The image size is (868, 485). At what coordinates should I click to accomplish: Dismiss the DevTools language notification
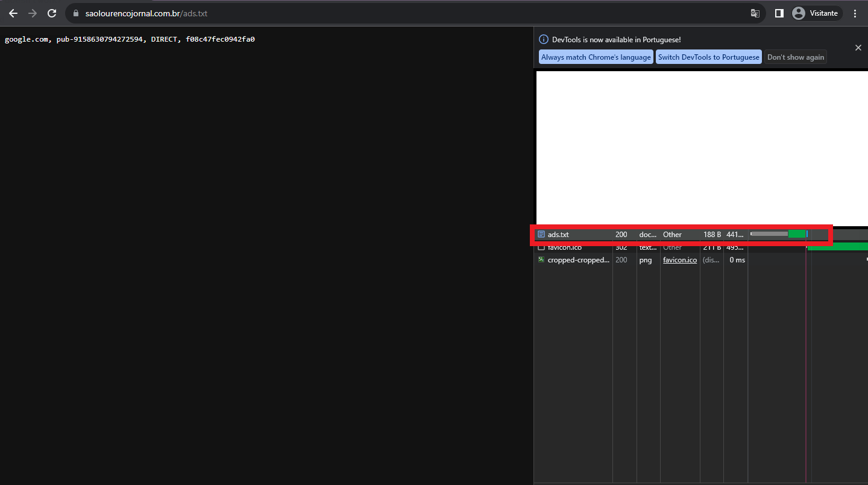click(858, 48)
